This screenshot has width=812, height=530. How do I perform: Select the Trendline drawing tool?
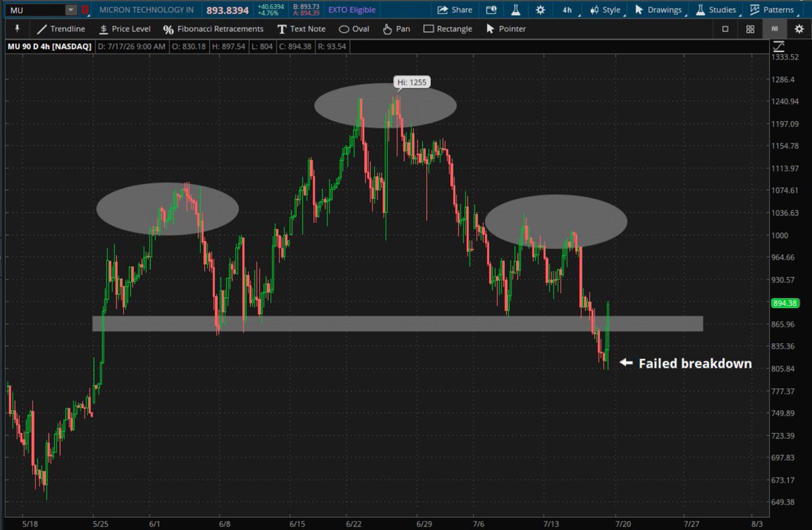click(x=62, y=29)
